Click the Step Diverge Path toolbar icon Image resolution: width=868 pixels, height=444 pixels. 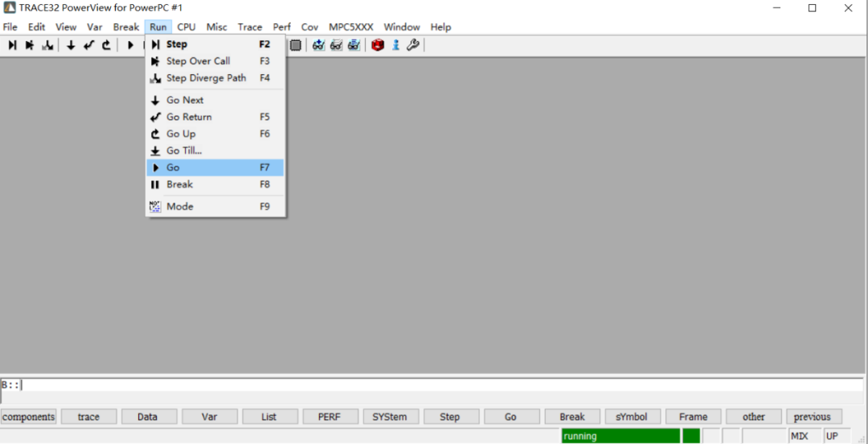point(47,45)
